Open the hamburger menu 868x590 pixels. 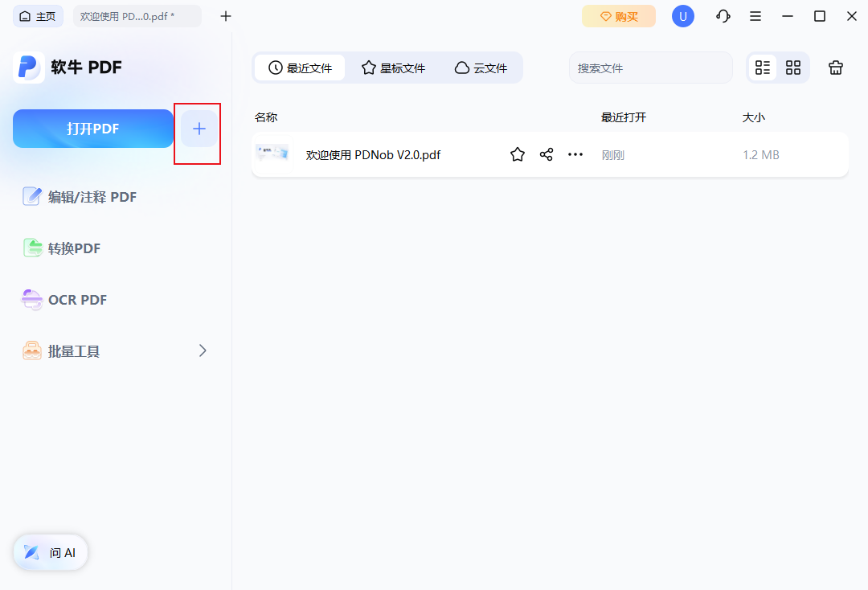755,16
